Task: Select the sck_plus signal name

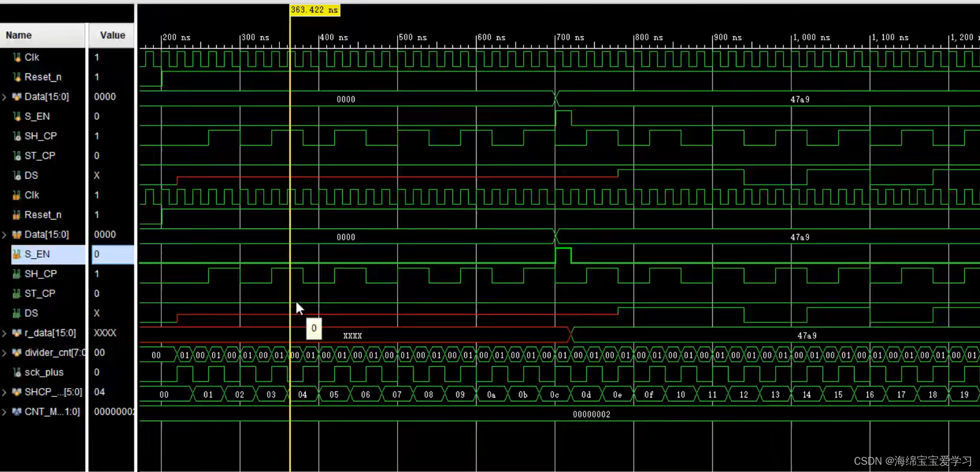Action: pyautogui.click(x=44, y=372)
